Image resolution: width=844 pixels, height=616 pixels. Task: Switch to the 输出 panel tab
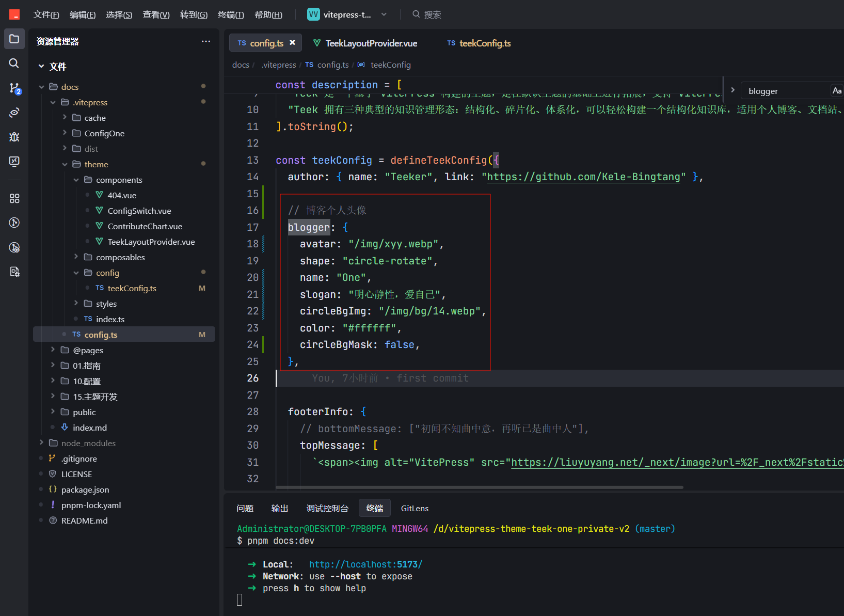click(x=280, y=509)
